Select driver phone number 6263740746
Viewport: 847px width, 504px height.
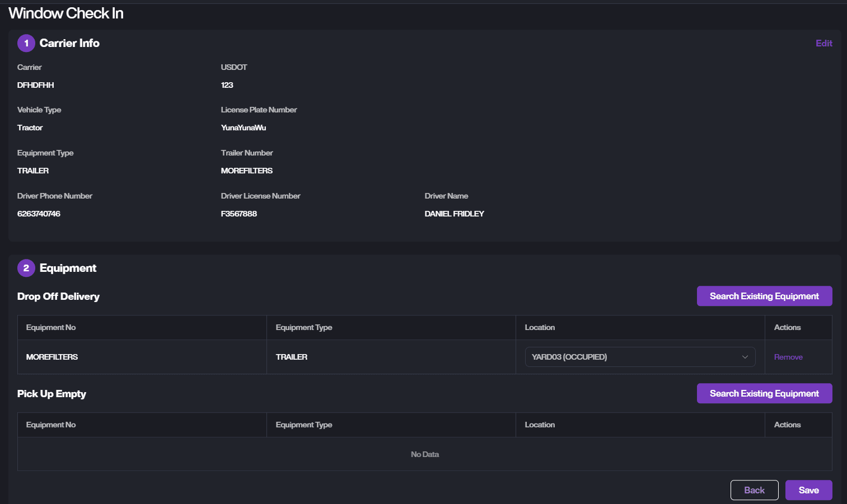[39, 214]
